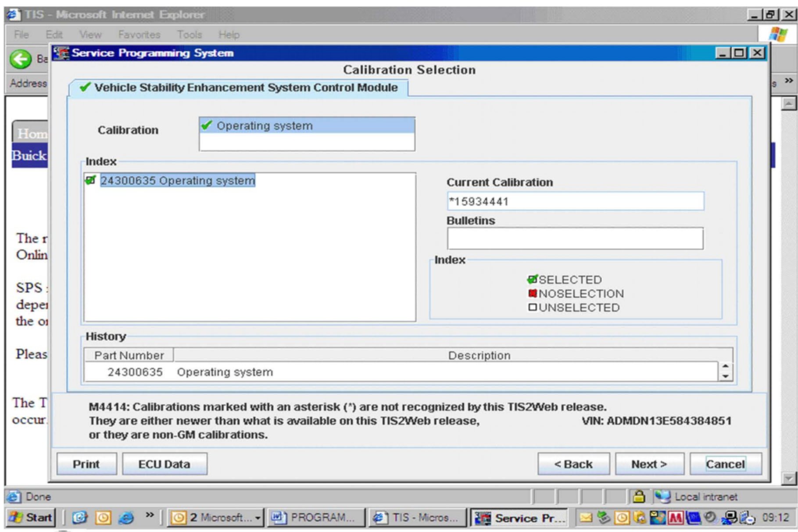Click the green Back arrow in browser
This screenshot has width=798, height=532.
coord(20,59)
